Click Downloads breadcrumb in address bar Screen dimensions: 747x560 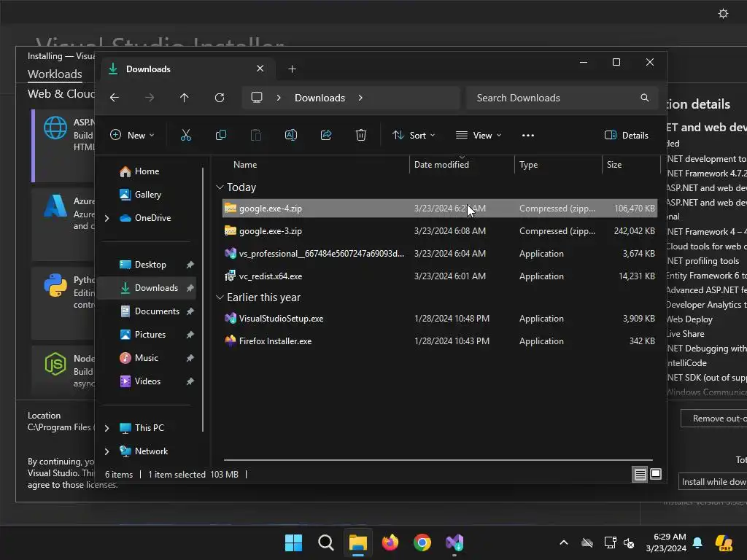tap(320, 98)
